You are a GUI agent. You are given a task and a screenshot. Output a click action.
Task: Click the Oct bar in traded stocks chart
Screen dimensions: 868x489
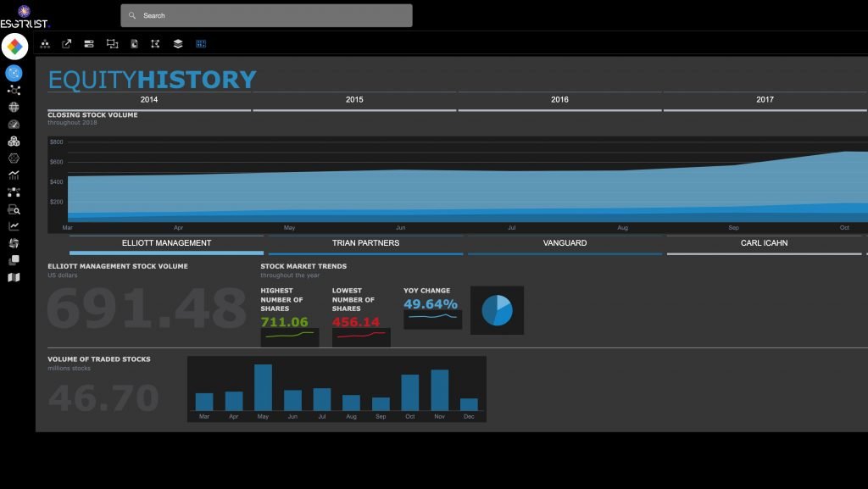410,392
